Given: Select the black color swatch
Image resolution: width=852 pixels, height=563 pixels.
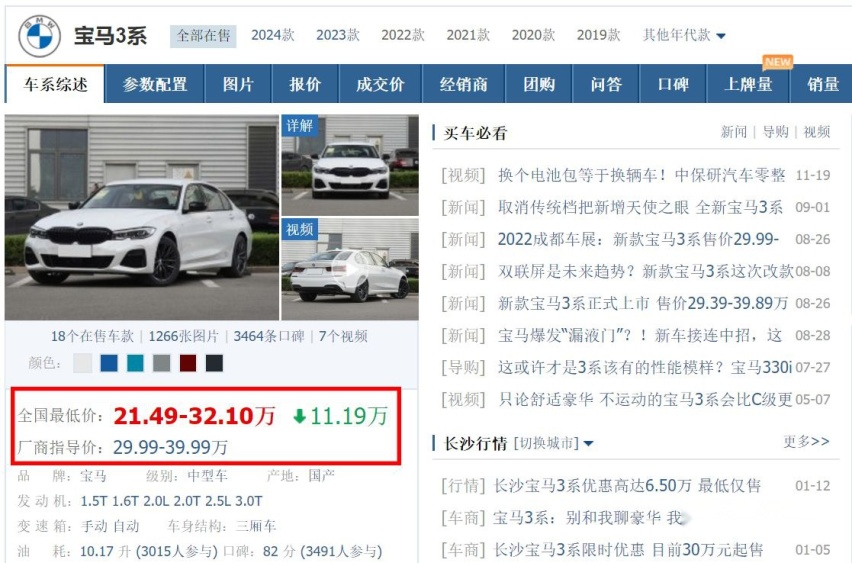Looking at the screenshot, I should click(214, 363).
